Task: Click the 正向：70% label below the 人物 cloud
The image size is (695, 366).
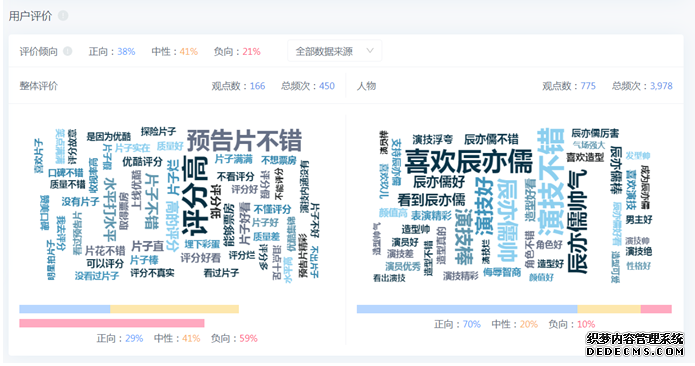Action: (x=457, y=324)
